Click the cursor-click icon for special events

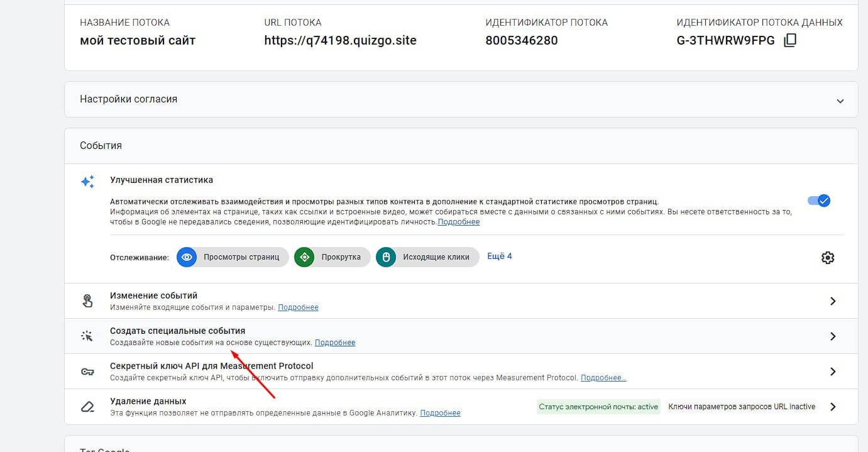click(87, 336)
